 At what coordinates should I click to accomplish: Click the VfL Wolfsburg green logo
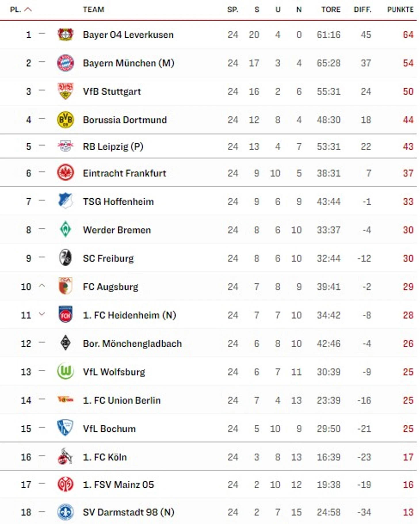pos(65,371)
